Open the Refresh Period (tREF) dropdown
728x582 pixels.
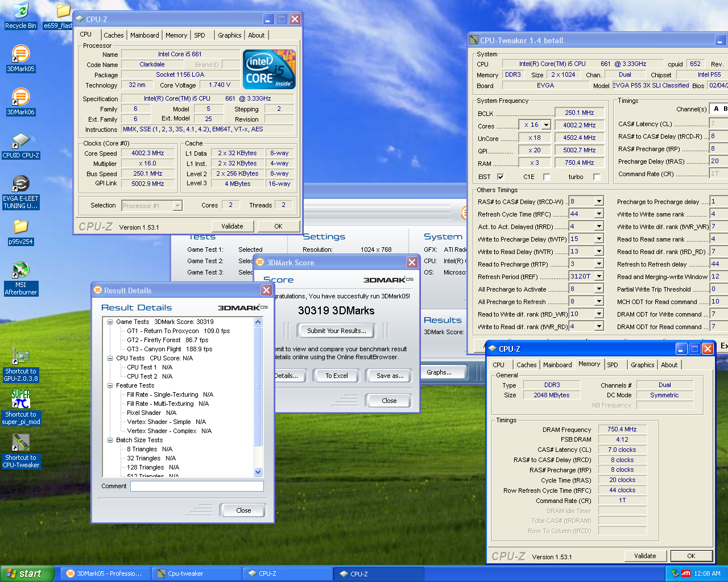[x=599, y=276]
